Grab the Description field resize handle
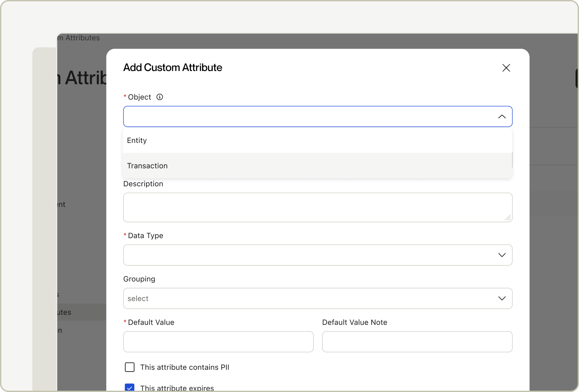The height and width of the screenshot is (392, 579). [508, 218]
